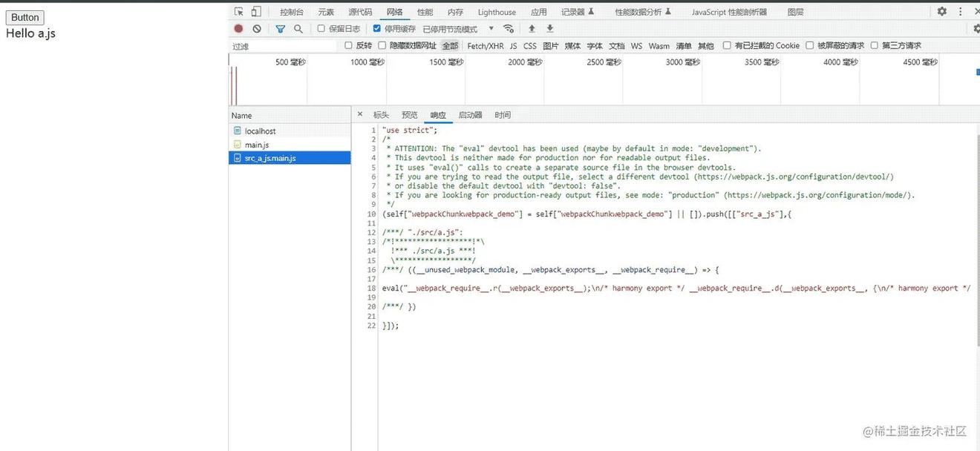Enable the 保留日志 checkbox

[x=321, y=29]
